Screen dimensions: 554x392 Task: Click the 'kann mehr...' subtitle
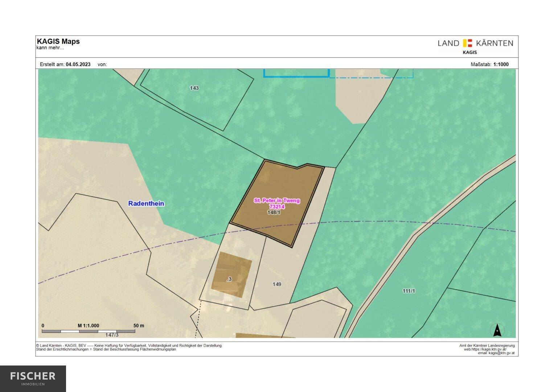pos(50,48)
